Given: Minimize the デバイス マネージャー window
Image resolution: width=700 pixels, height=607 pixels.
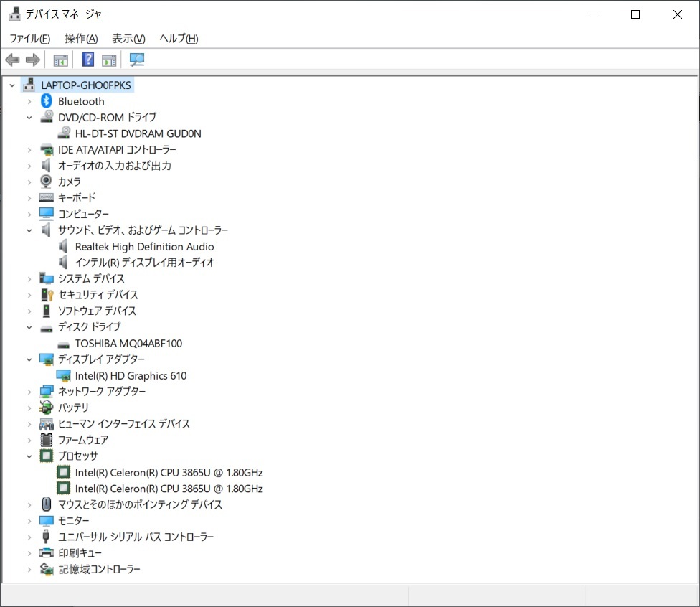Looking at the screenshot, I should click(x=593, y=14).
